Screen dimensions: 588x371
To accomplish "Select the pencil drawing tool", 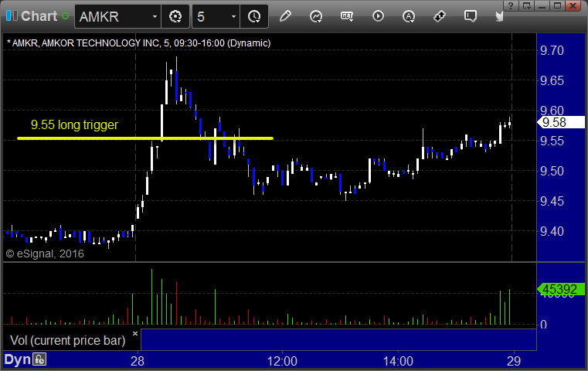I will [x=285, y=16].
